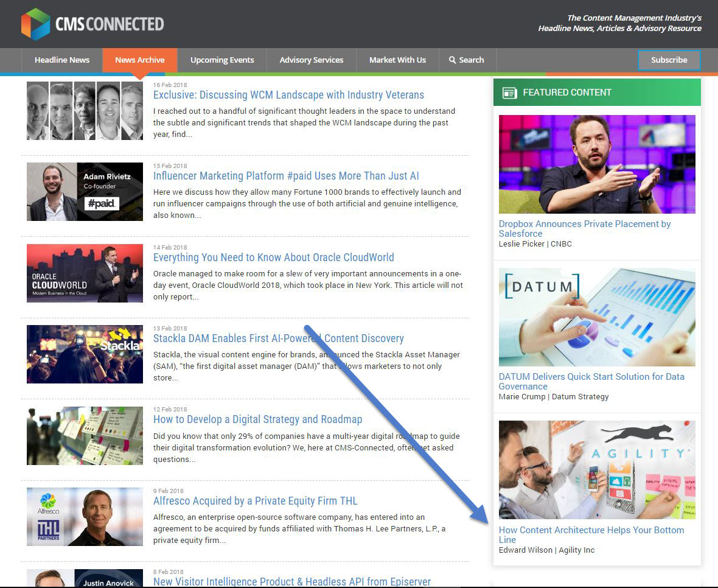Go to Upcoming Events
The image size is (718, 588).
222,60
